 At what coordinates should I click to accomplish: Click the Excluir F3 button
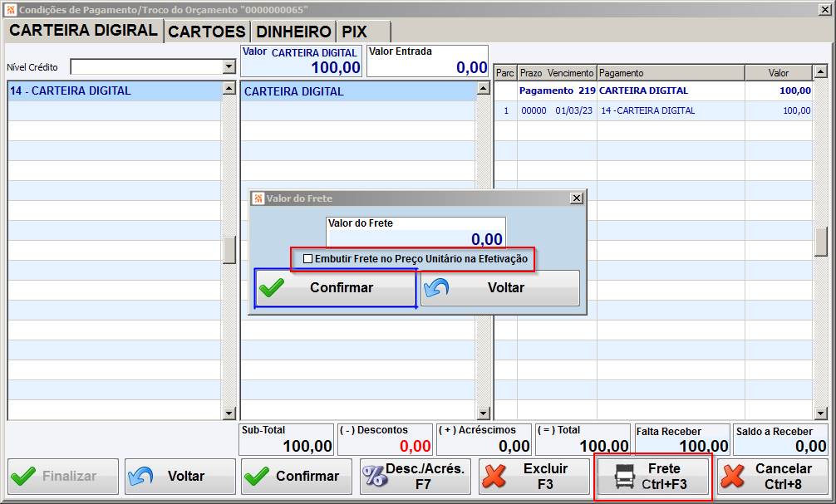point(534,477)
